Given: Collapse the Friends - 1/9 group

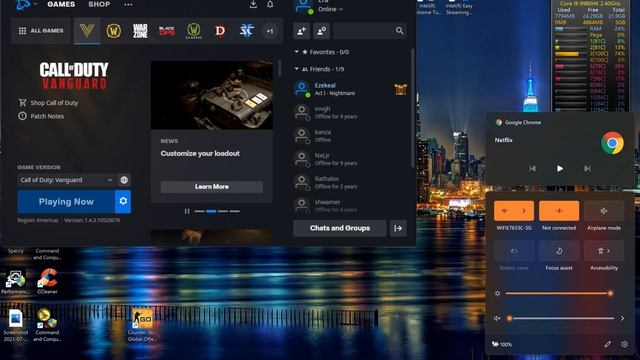Looking at the screenshot, I should [297, 69].
